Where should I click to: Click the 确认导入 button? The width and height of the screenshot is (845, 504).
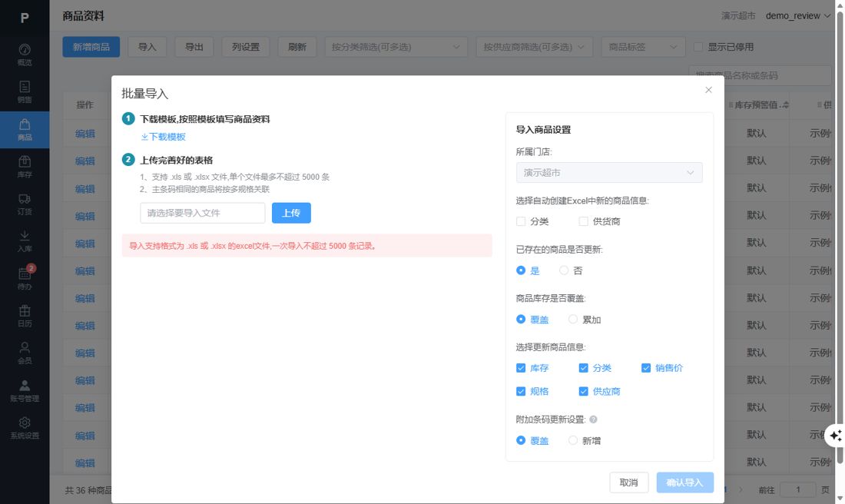click(685, 482)
